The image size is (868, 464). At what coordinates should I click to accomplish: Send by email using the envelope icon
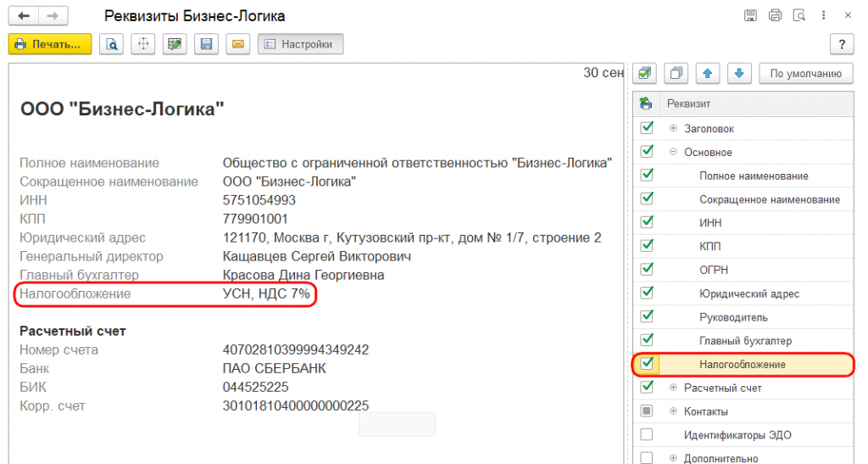point(238,44)
